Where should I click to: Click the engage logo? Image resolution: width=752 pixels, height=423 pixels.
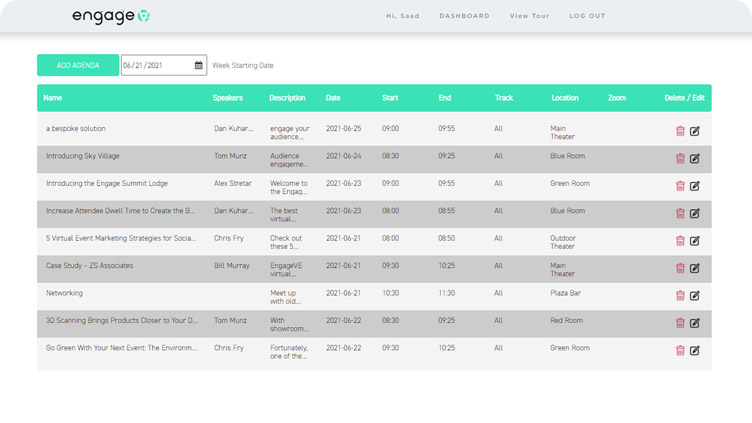point(111,16)
